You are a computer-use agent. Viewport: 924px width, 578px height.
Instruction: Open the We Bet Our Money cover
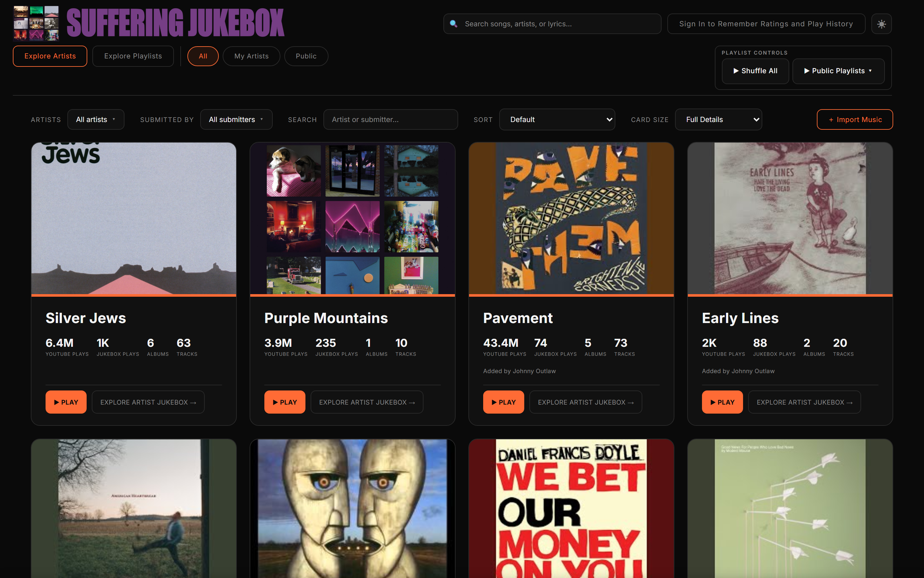coord(571,508)
